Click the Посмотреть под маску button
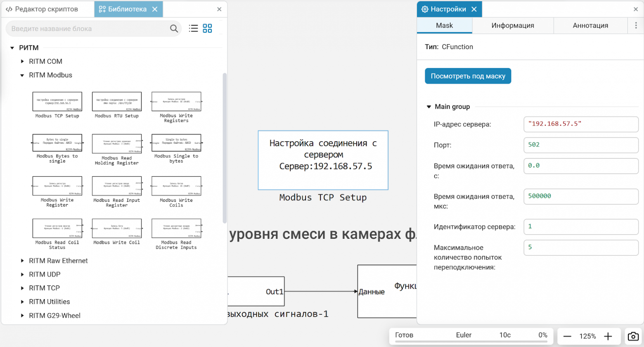 click(x=468, y=76)
